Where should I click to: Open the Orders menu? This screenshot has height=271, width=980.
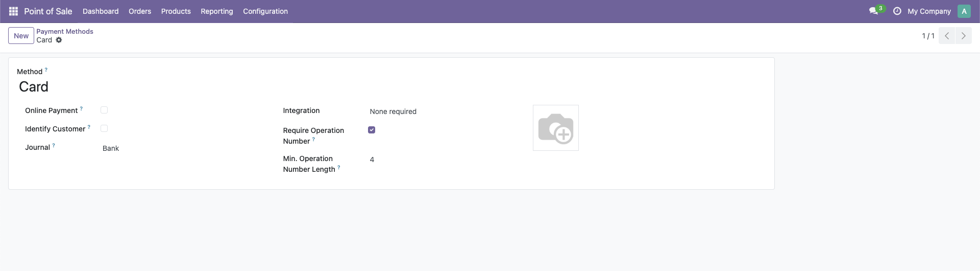point(140,11)
